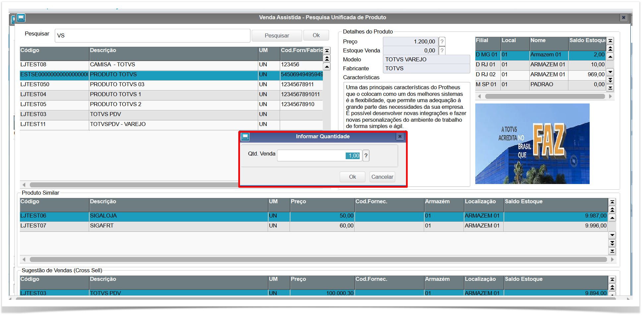Page up in the Sugestão de Vendas grid
644x316 pixels.
pos(612,287)
